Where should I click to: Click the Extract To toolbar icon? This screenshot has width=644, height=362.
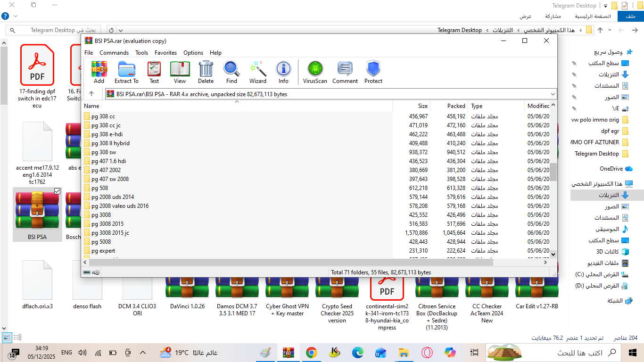coord(126,72)
